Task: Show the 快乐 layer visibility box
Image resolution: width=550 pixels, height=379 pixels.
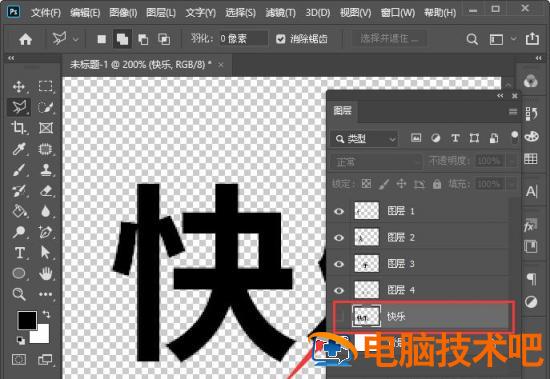Action: (339, 317)
